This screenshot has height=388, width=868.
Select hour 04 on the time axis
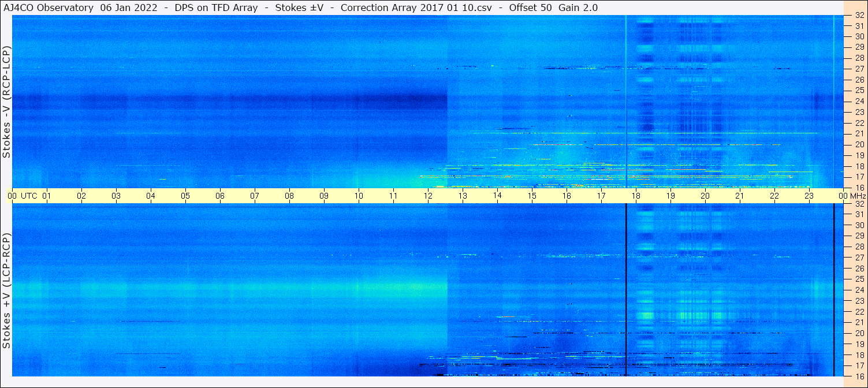(151, 196)
